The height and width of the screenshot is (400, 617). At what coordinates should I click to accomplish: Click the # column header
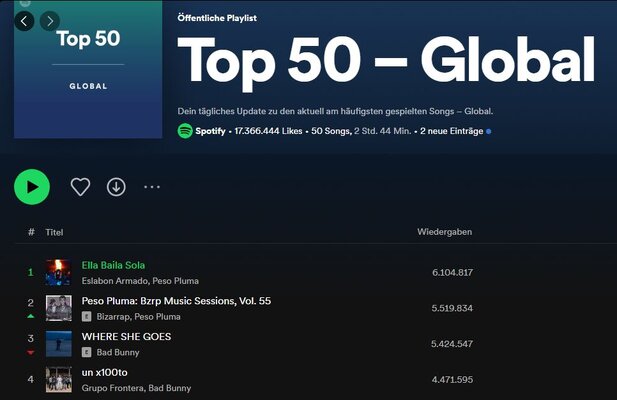tap(31, 232)
